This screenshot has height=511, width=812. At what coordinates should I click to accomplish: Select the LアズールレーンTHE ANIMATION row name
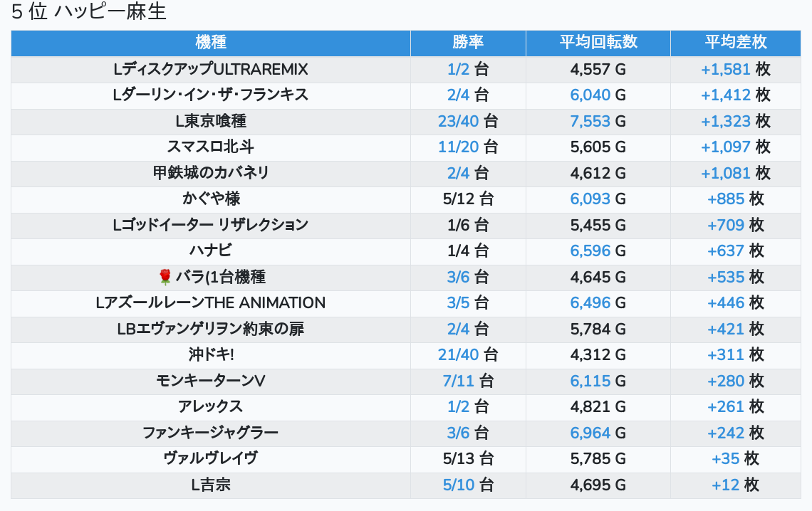pos(211,303)
